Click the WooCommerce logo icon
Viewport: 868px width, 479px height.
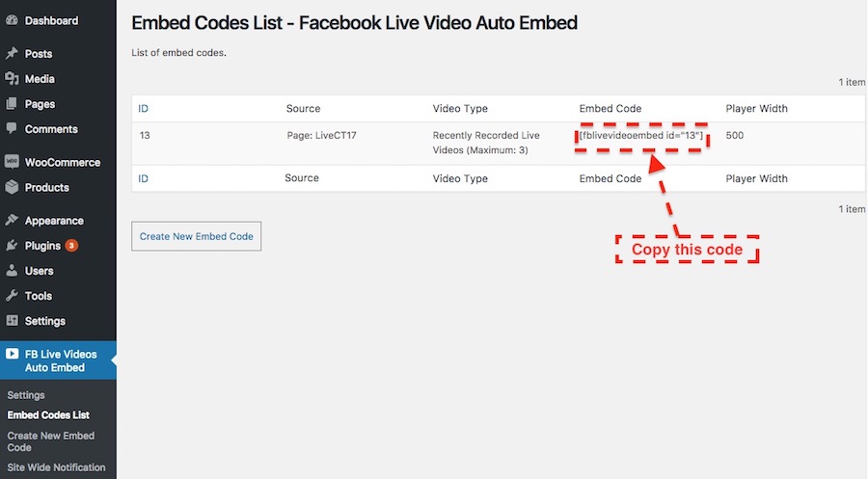(x=12, y=162)
